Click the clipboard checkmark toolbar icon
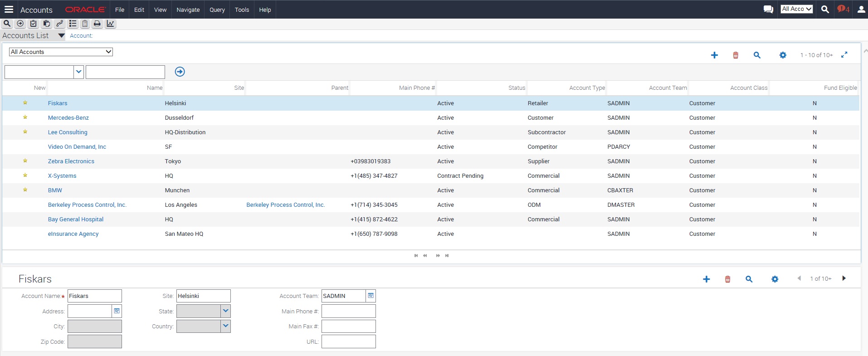 pos(33,24)
